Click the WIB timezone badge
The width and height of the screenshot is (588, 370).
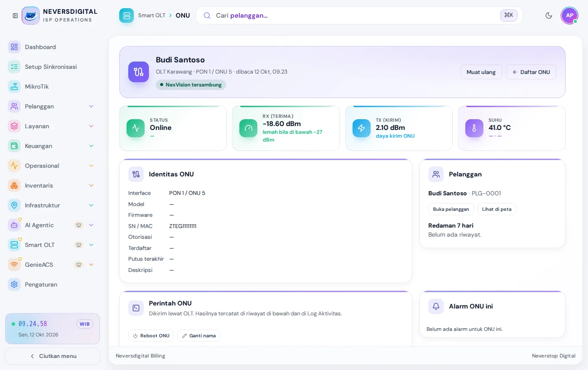coord(85,324)
